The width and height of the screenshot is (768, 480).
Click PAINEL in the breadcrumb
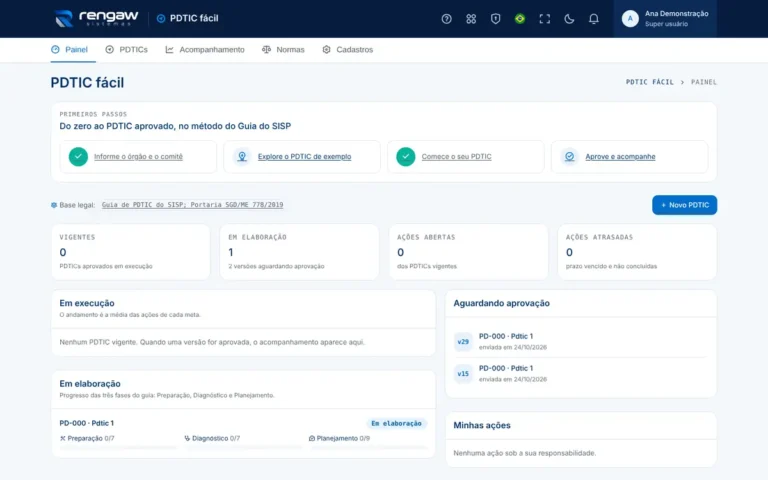(704, 82)
